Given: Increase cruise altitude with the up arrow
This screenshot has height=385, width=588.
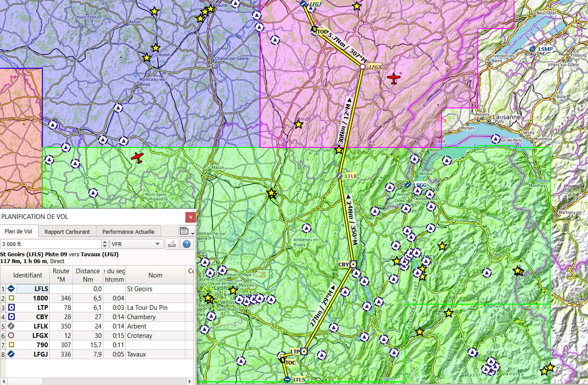Looking at the screenshot, I should coord(105,242).
